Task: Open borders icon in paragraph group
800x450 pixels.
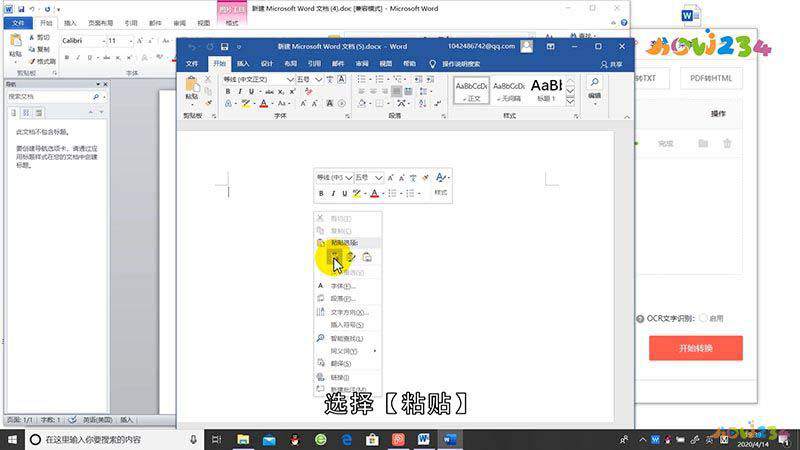Action: (x=380, y=104)
